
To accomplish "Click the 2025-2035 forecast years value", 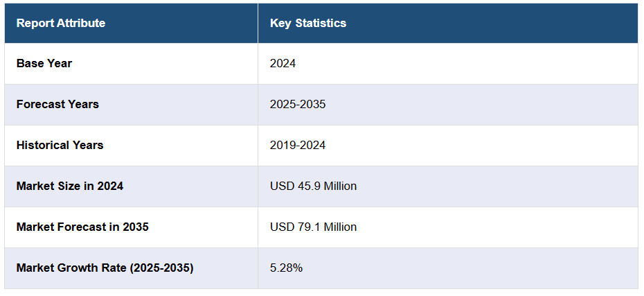I will 298,104.
